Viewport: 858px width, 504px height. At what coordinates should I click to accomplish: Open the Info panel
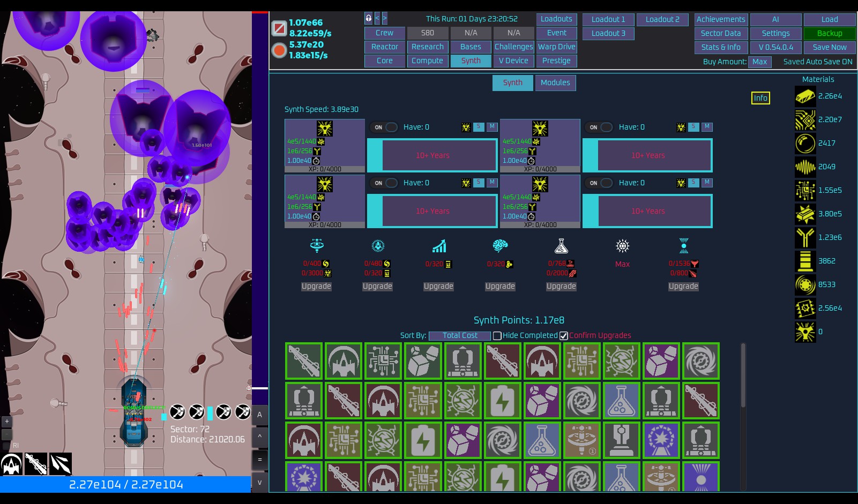pyautogui.click(x=760, y=98)
